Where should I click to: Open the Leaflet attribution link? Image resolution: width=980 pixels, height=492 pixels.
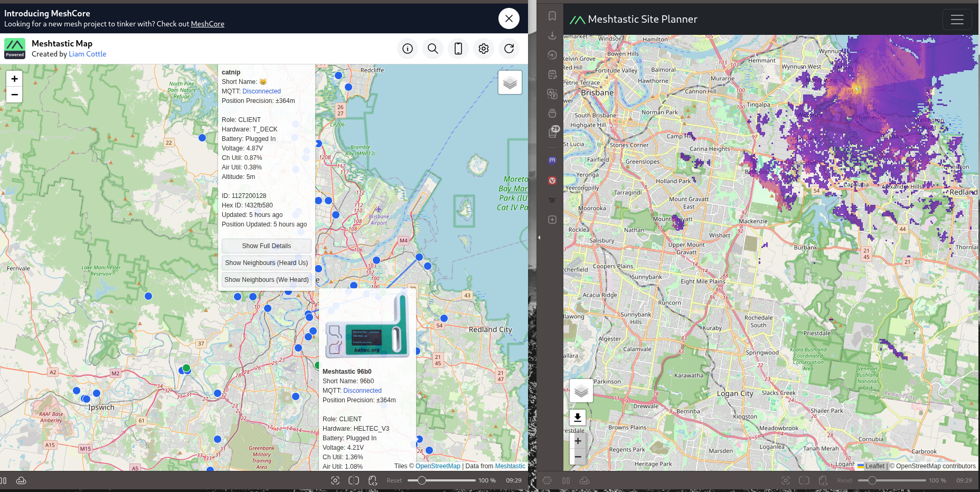click(871, 466)
